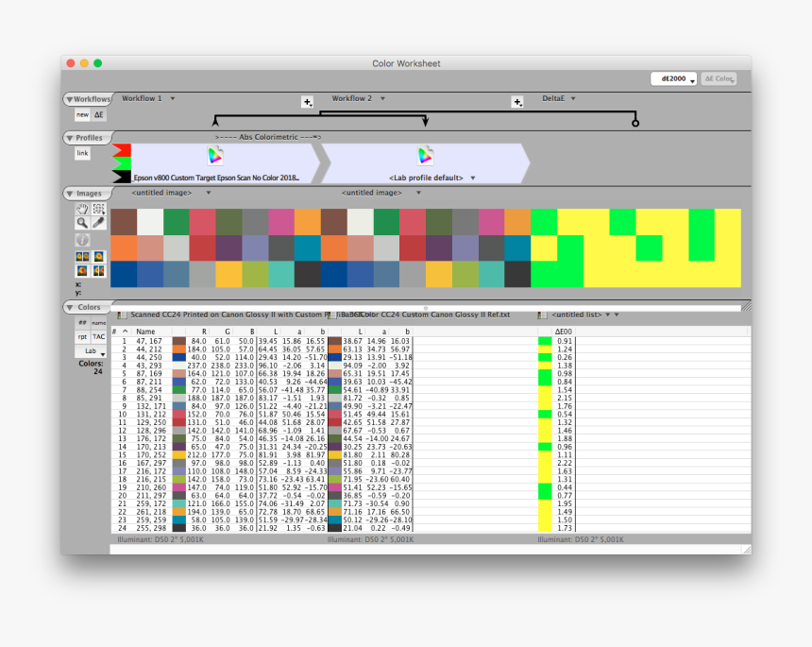This screenshot has height=647, width=812.
Task: Click the ΔE00 value 2.22
Action: click(565, 463)
